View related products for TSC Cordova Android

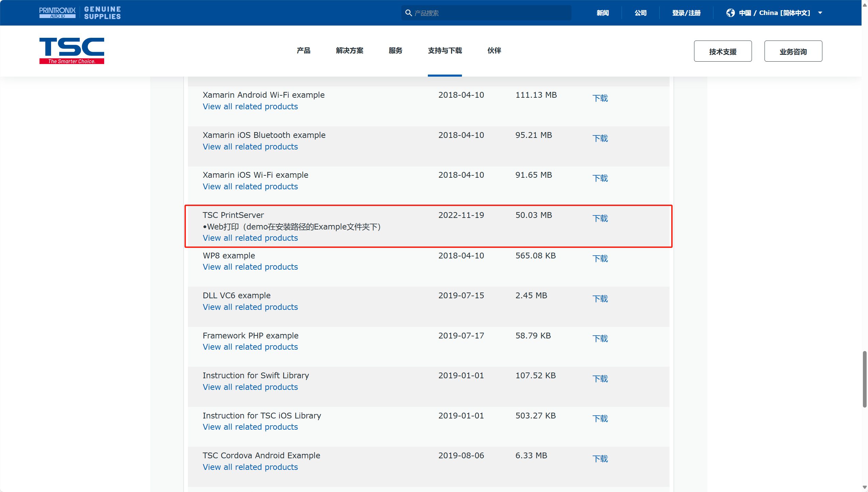[250, 467]
